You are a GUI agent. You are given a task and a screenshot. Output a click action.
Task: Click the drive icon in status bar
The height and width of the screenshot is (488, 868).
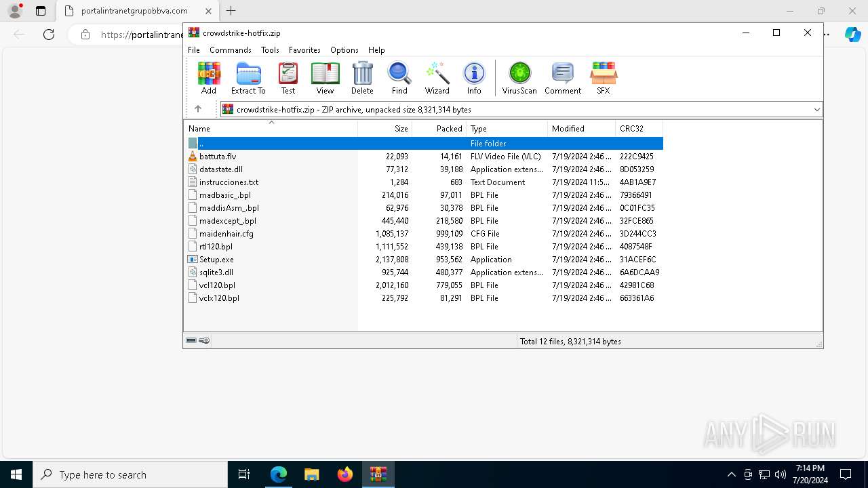(191, 340)
